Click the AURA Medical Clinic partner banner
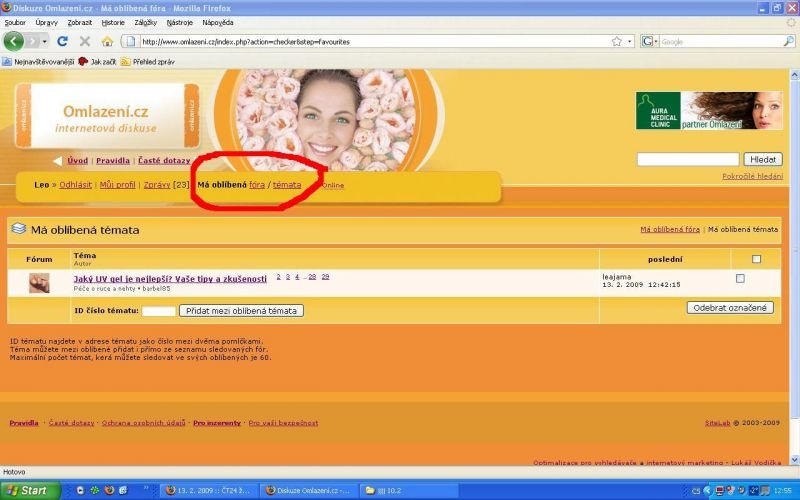Image resolution: width=800 pixels, height=500 pixels. [x=709, y=110]
